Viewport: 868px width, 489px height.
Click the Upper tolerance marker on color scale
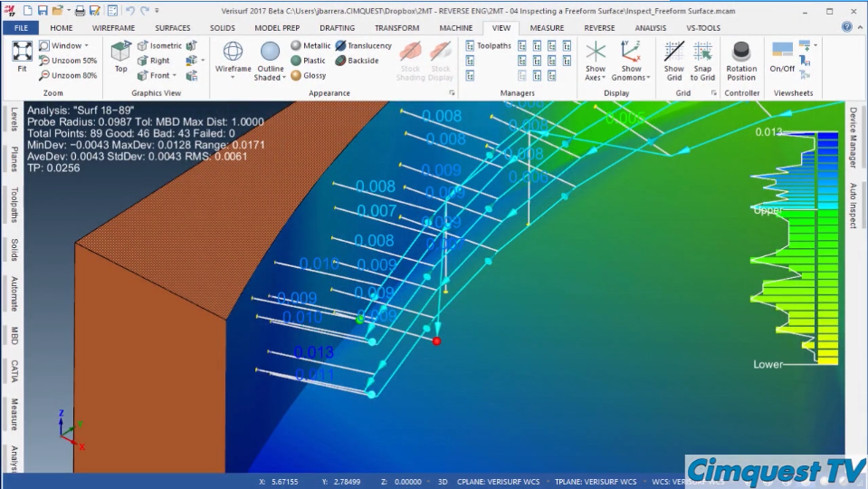click(x=768, y=210)
